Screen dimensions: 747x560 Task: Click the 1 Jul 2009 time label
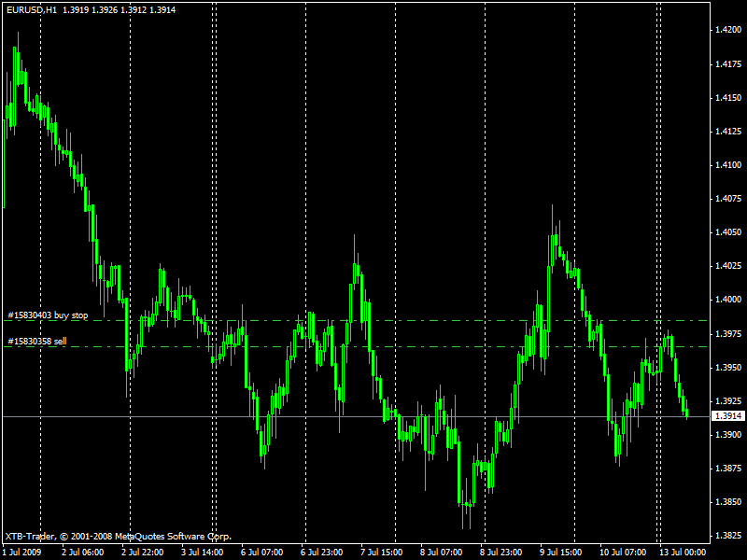tap(21, 553)
